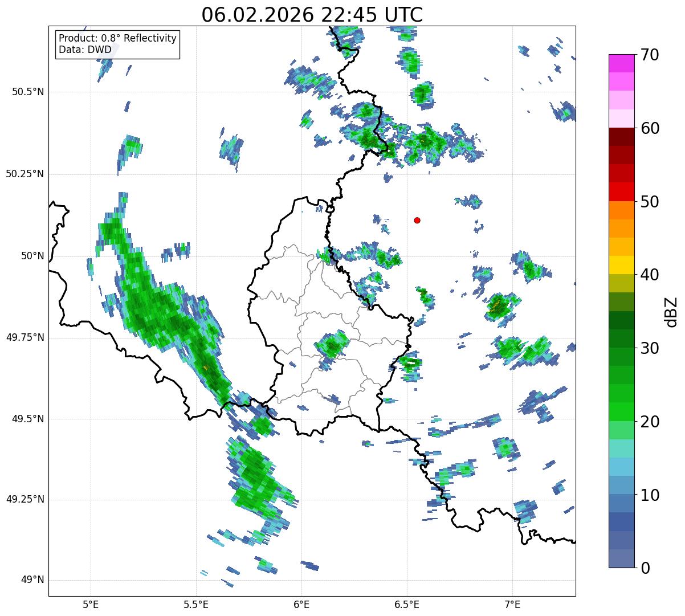
Task: Click the '6°E' longitude label
Action: (301, 604)
